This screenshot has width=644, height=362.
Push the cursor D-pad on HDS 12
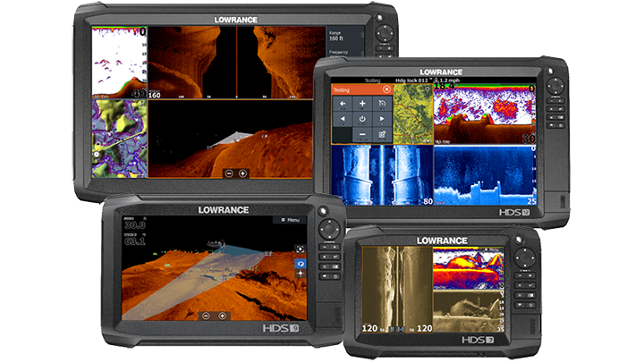click(x=555, y=87)
